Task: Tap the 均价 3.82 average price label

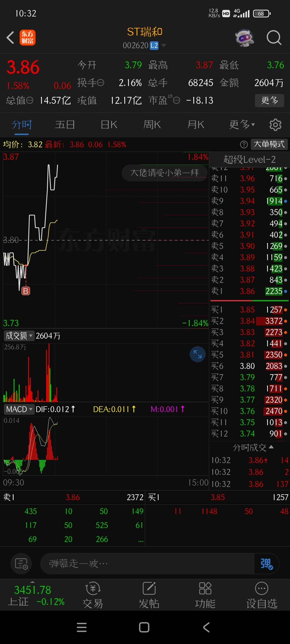Action: (x=23, y=145)
